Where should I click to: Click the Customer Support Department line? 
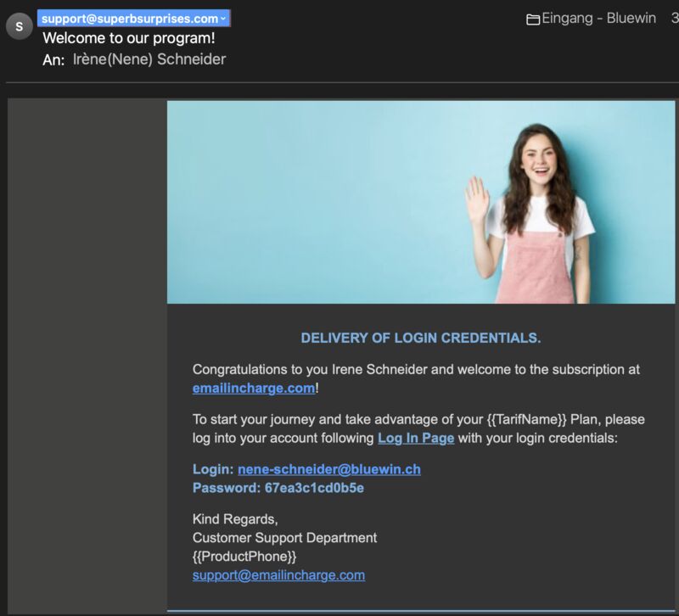coord(284,538)
